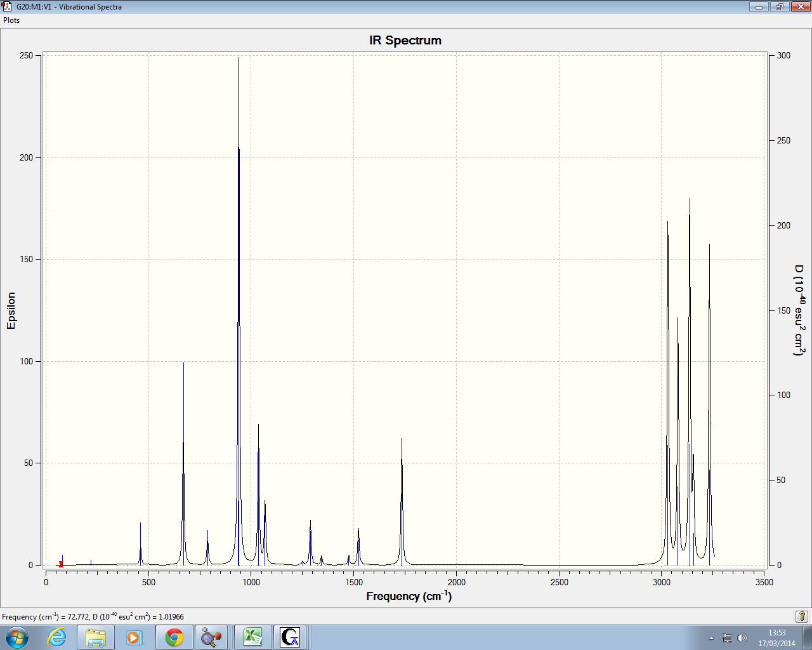Launch Google Chrome from the taskbar
Screen dimensions: 812x650
click(x=174, y=637)
